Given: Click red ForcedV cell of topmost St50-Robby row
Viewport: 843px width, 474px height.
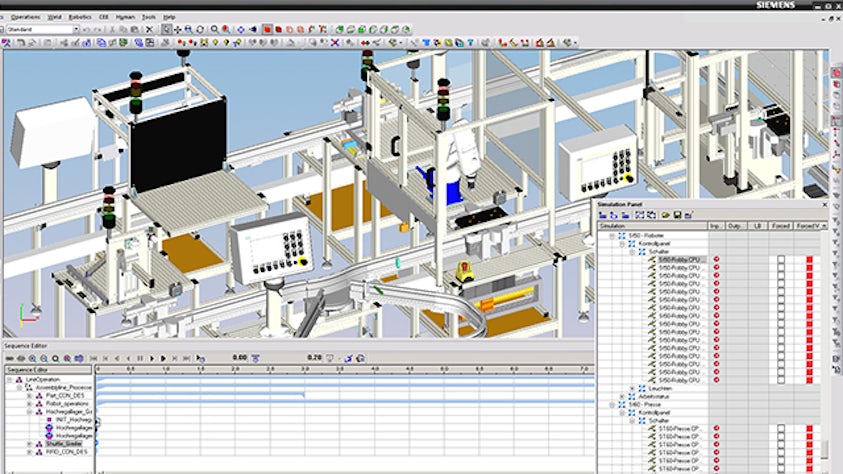Looking at the screenshot, I should [x=809, y=260].
